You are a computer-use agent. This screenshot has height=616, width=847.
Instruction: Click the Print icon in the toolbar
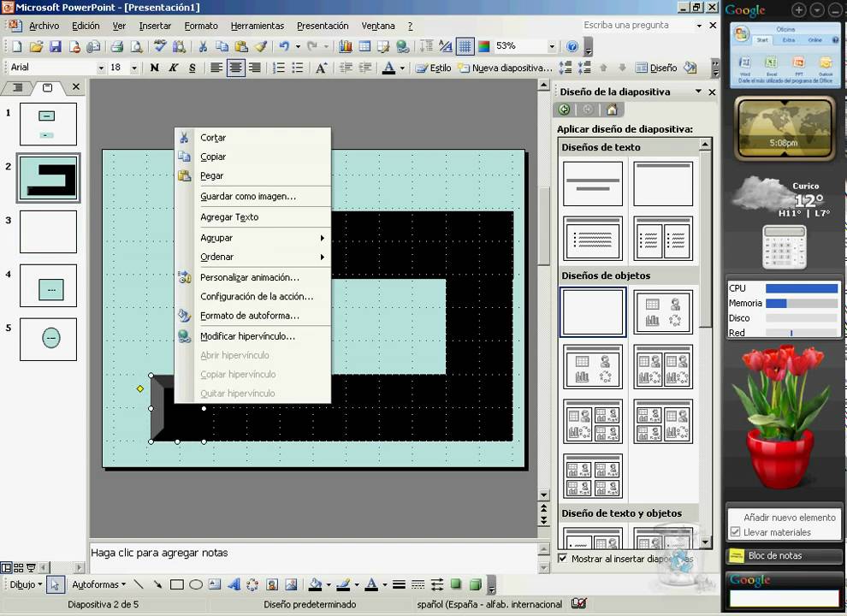pos(116,46)
